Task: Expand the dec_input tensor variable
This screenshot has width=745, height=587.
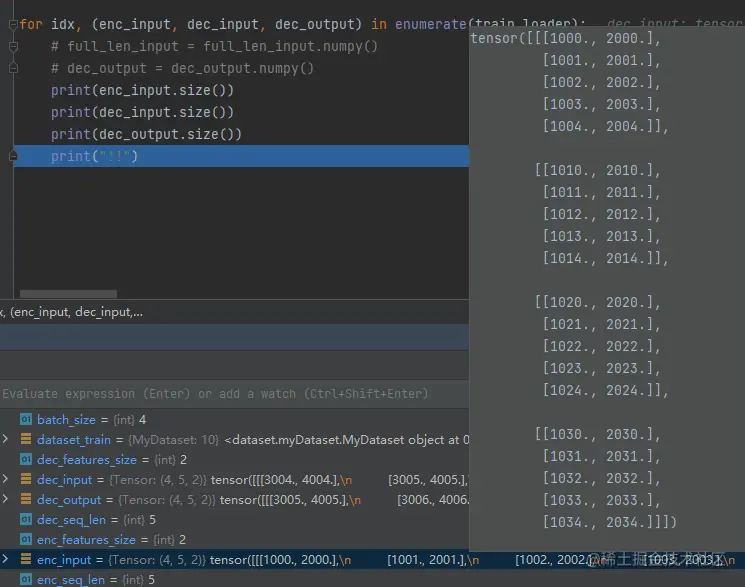Action: 5,479
